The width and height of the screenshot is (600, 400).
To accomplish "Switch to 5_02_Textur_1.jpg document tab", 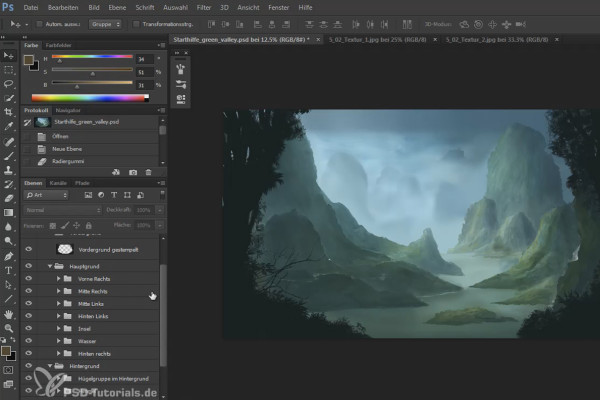I will [x=377, y=39].
